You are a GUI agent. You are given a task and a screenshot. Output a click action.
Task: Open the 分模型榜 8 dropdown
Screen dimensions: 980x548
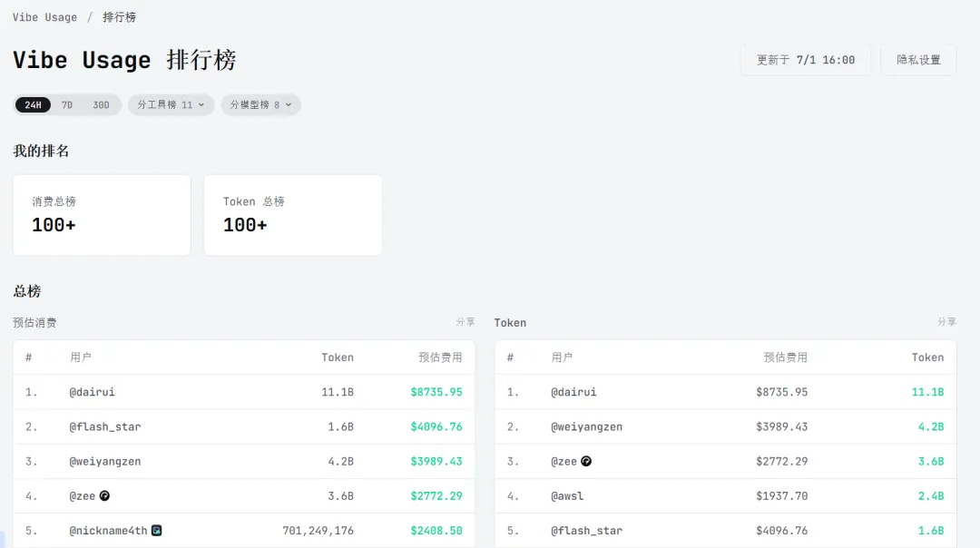pyautogui.click(x=260, y=105)
